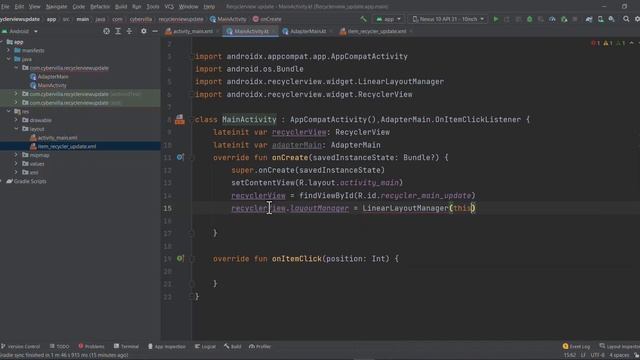Select MainActivity in project tree

click(52, 85)
